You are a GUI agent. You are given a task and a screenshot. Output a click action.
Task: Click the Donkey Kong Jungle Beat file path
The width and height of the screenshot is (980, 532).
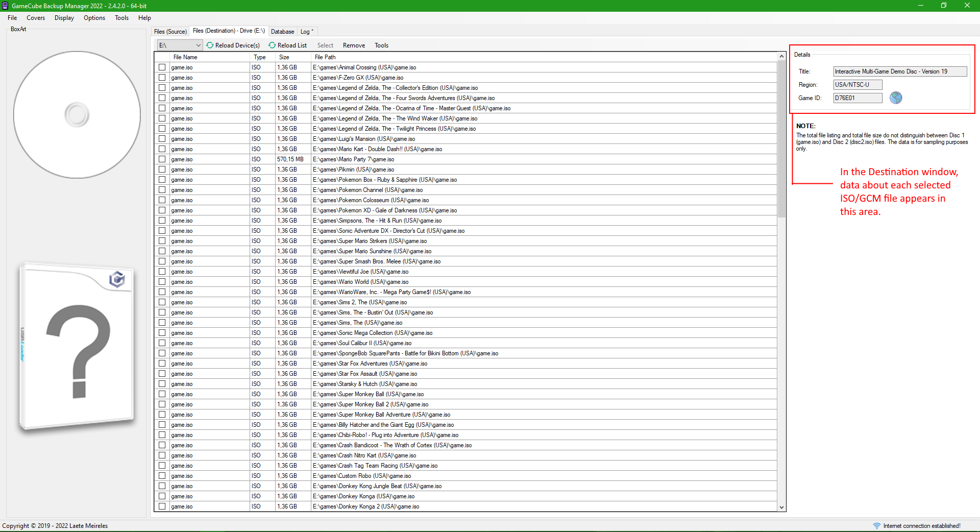pos(377,486)
